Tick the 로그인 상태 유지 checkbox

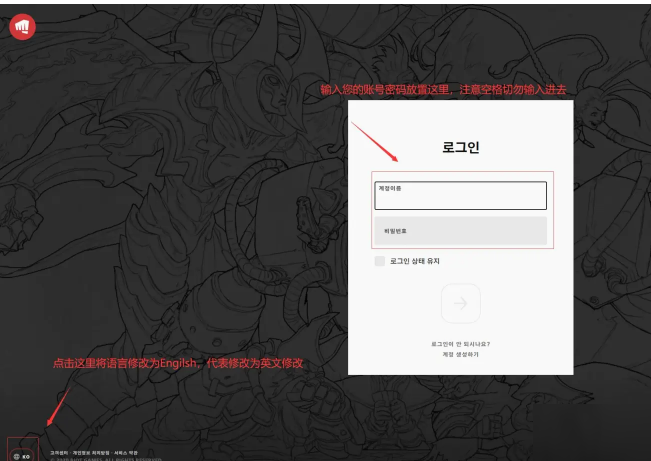[380, 261]
